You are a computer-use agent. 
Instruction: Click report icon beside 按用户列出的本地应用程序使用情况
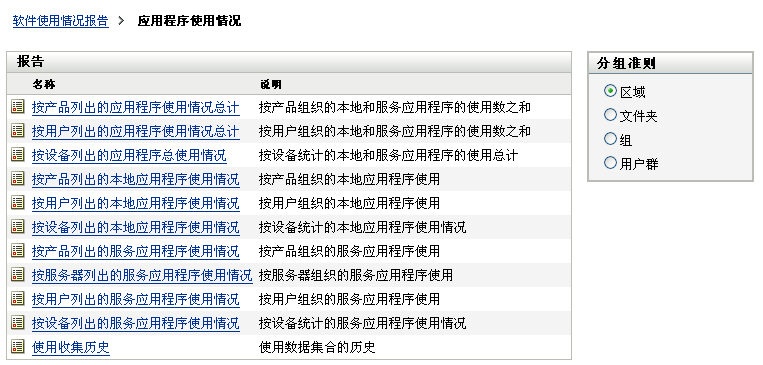point(18,202)
